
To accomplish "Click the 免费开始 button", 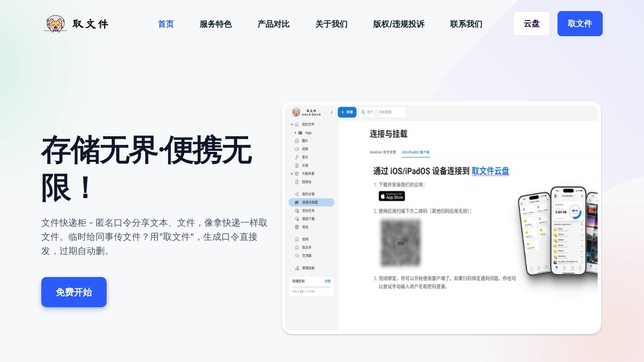I will click(74, 292).
